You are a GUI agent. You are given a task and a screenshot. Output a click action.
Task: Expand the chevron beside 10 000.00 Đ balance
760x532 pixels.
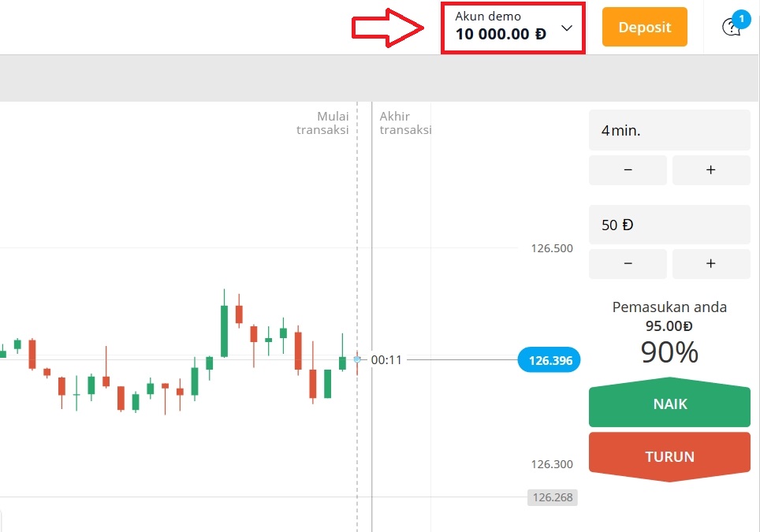point(566,28)
